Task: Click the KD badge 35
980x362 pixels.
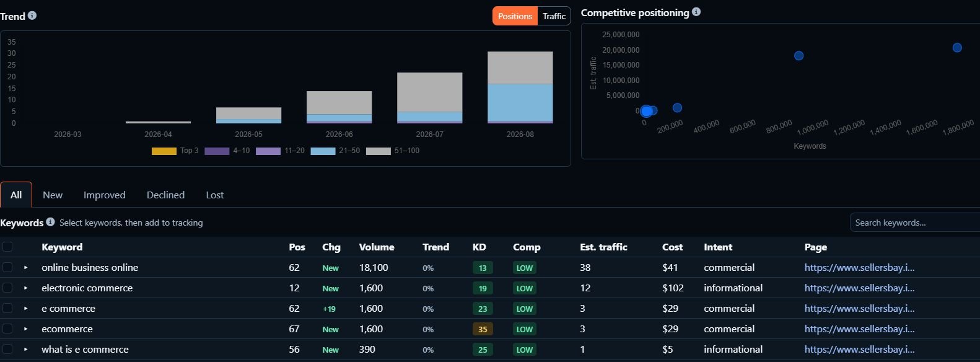Action: click(x=483, y=329)
